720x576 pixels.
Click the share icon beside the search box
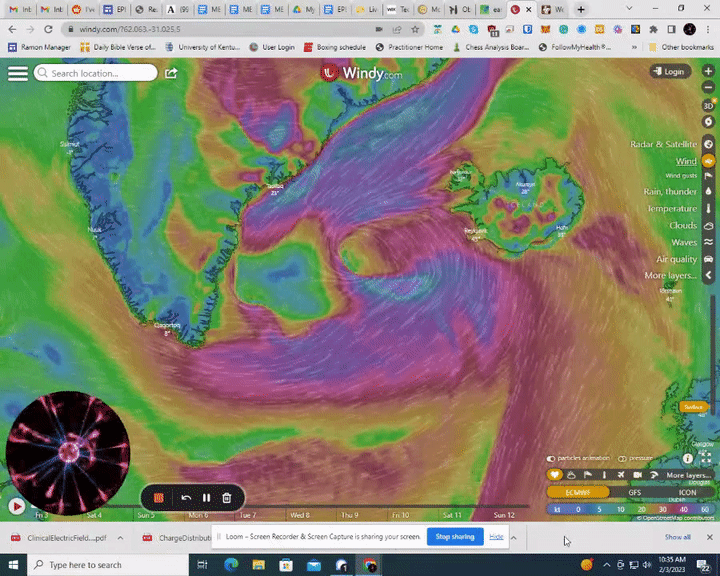(171, 73)
